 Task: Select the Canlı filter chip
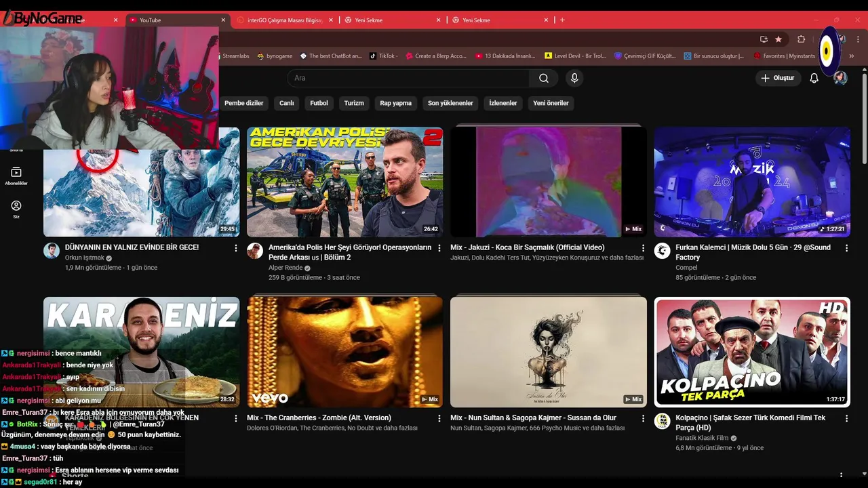[x=287, y=103]
